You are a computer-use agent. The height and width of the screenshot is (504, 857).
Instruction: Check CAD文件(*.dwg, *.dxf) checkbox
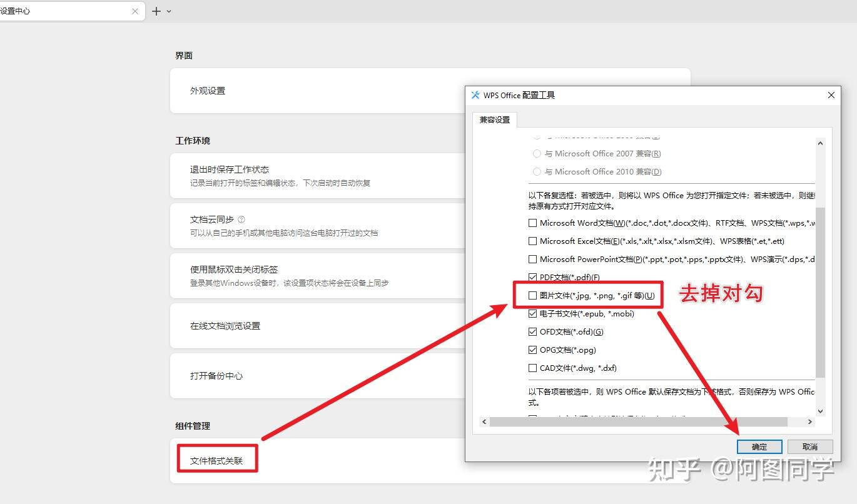click(533, 368)
